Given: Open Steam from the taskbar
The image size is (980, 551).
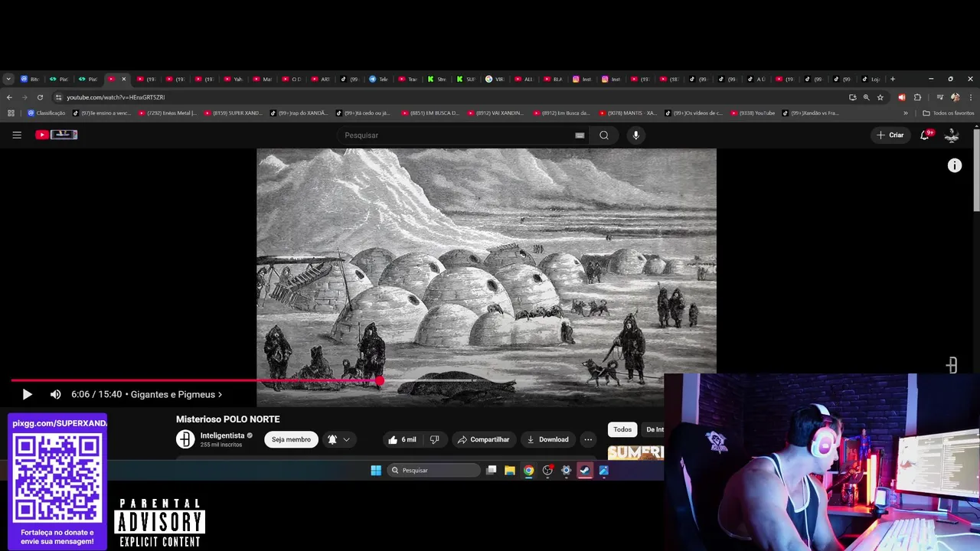Looking at the screenshot, I should pyautogui.click(x=585, y=471).
